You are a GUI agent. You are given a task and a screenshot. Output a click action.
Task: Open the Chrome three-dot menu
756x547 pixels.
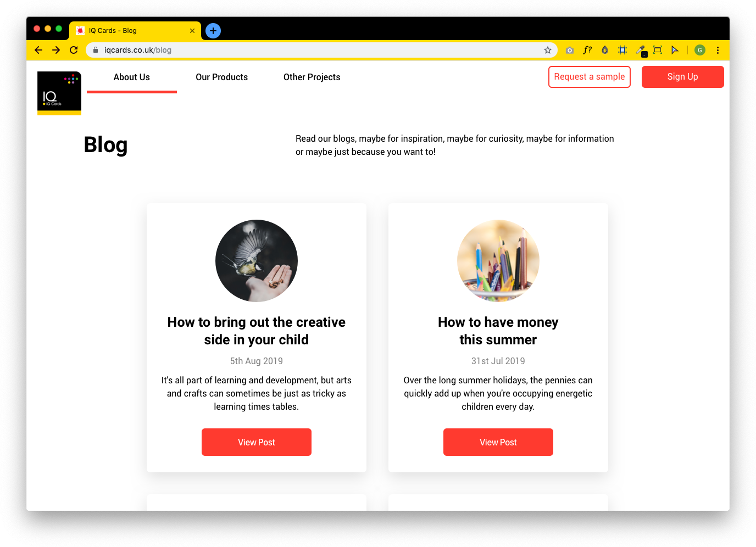(718, 50)
